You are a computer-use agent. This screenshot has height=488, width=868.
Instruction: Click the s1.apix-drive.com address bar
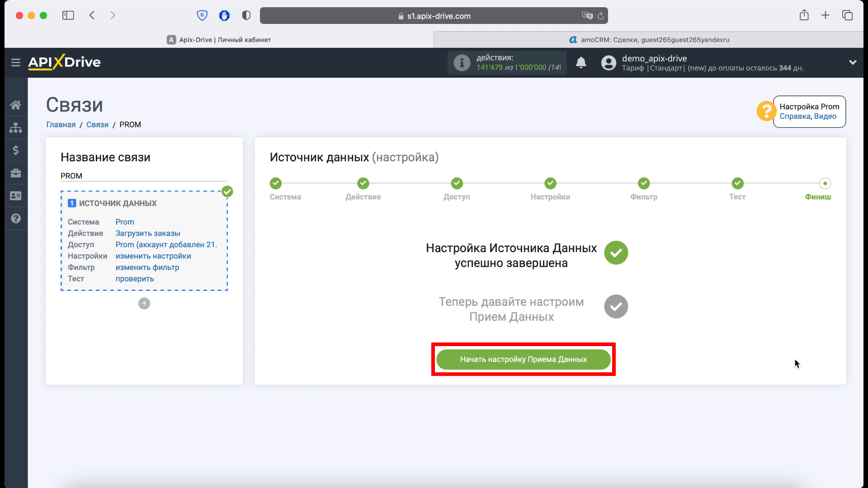[x=434, y=16]
